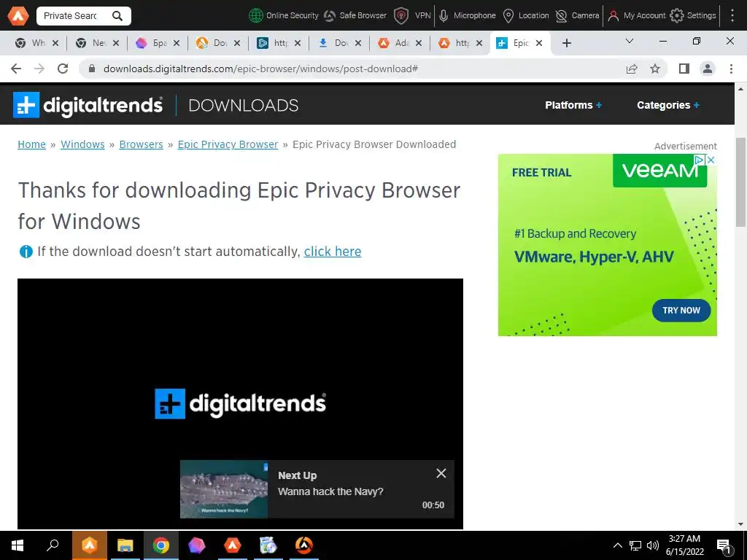The height and width of the screenshot is (560, 747).
Task: Open Google Chrome from taskbar
Action: (161, 545)
